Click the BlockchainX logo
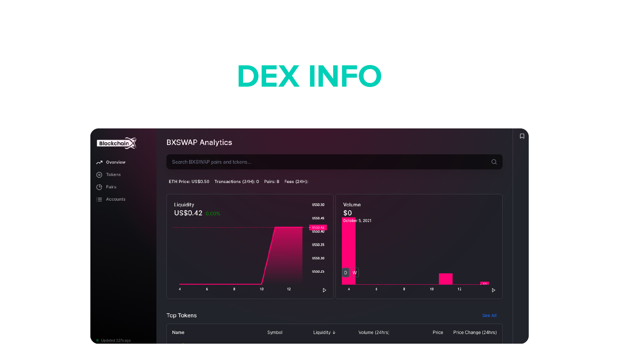Image resolution: width=619 pixels, height=364 pixels. click(116, 143)
